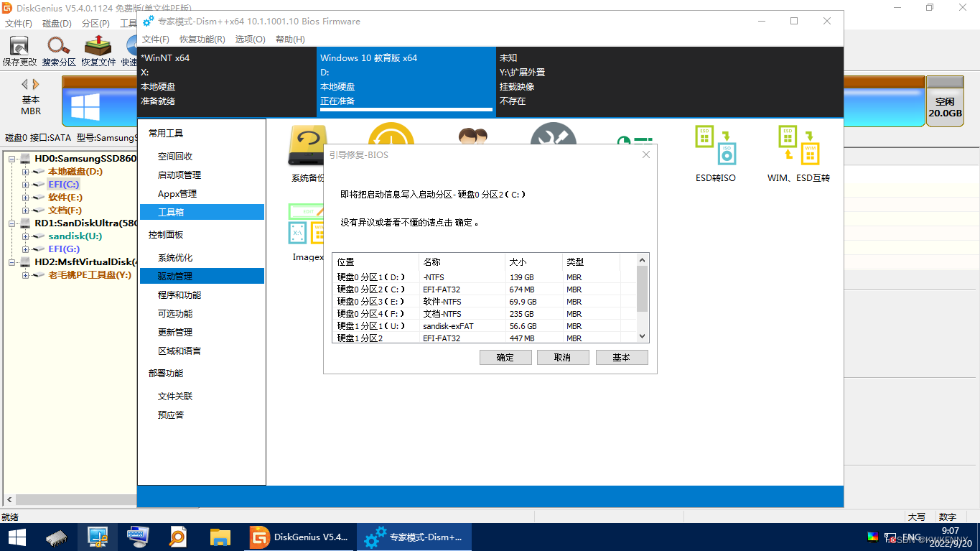
Task: Open Dism++ 选项(O) menu
Action: pyautogui.click(x=251, y=40)
